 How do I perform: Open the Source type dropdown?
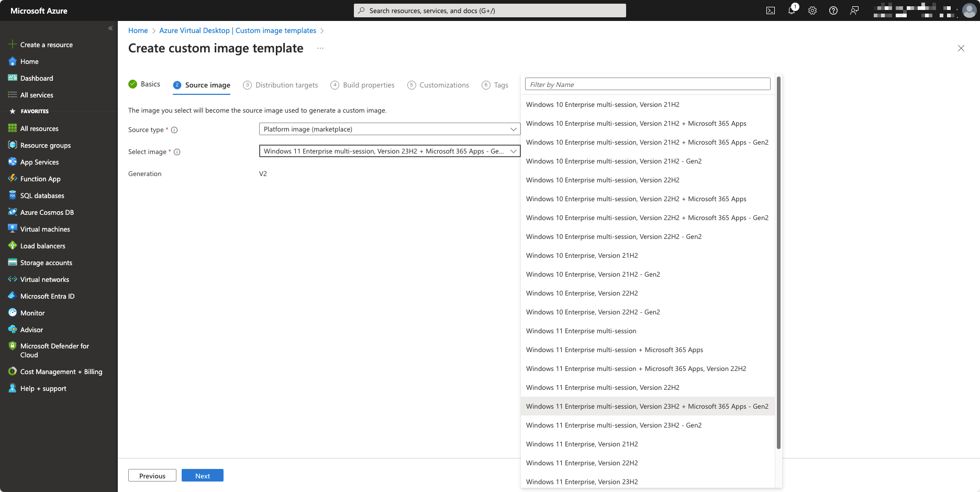pyautogui.click(x=389, y=129)
